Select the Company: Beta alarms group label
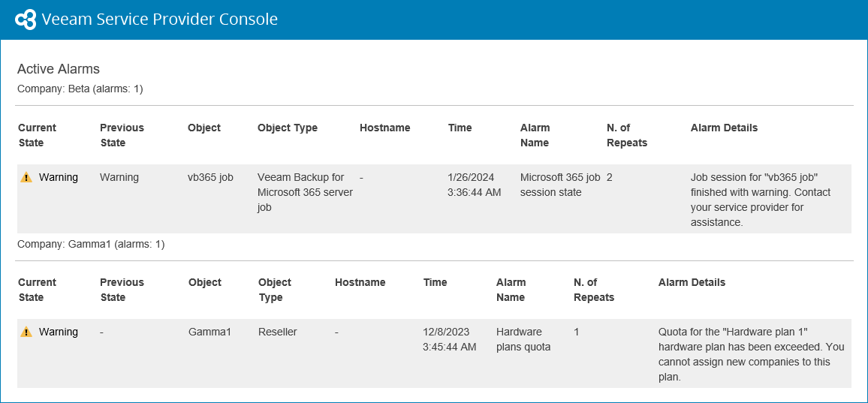The image size is (868, 403). tap(80, 89)
